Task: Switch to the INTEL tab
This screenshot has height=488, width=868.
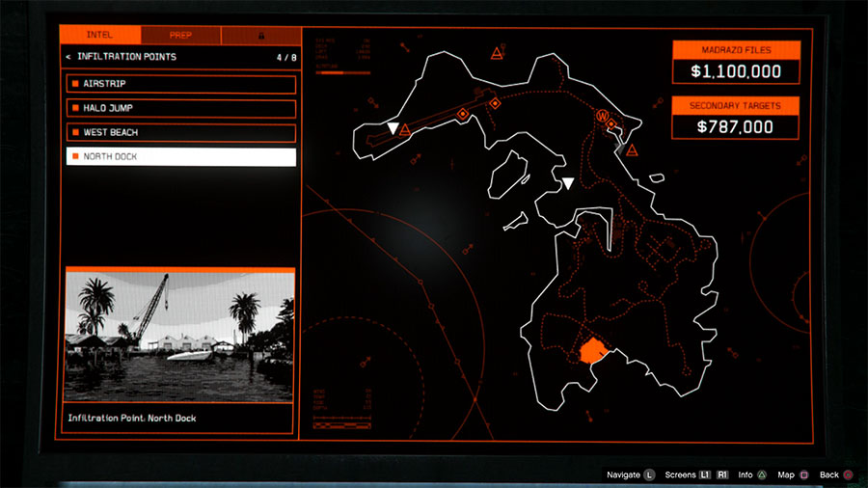Action: (99, 36)
